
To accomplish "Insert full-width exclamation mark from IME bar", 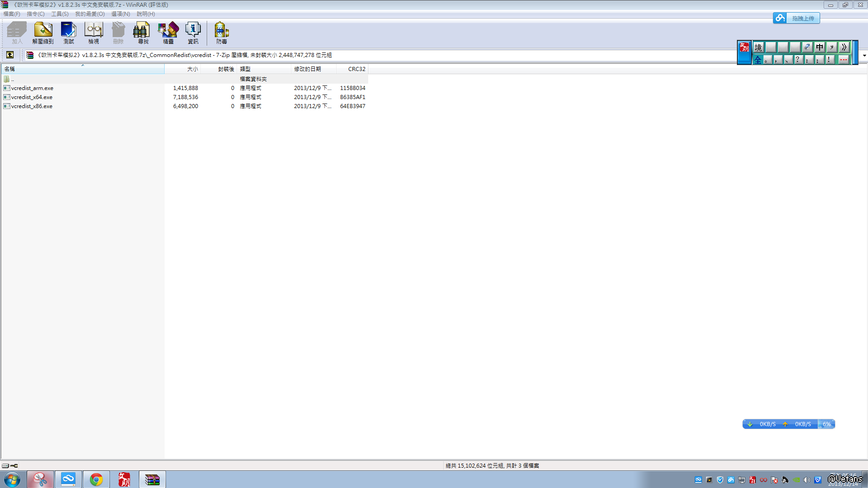I will pyautogui.click(x=830, y=59).
